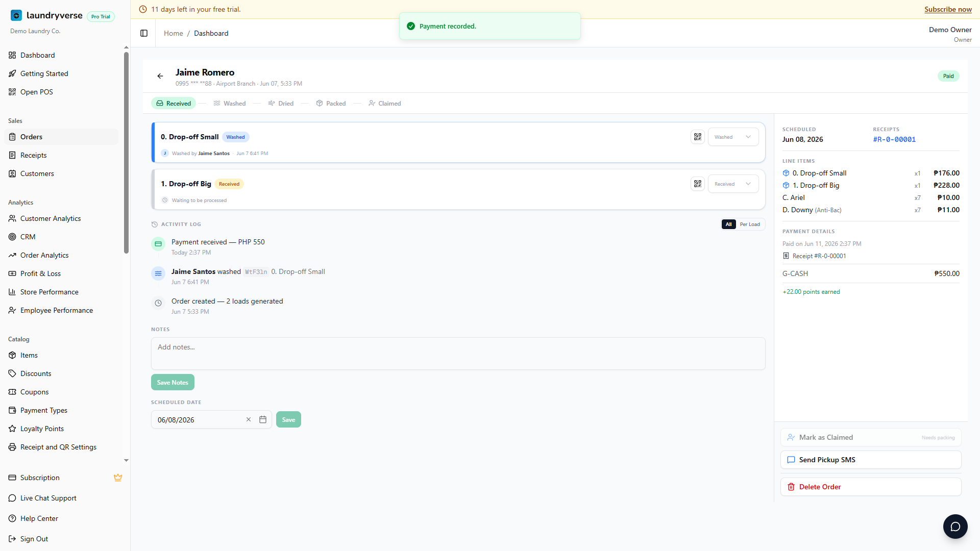Click the receipt icon beside Receipt #R-0-00001
The height and width of the screenshot is (551, 980).
(x=786, y=256)
